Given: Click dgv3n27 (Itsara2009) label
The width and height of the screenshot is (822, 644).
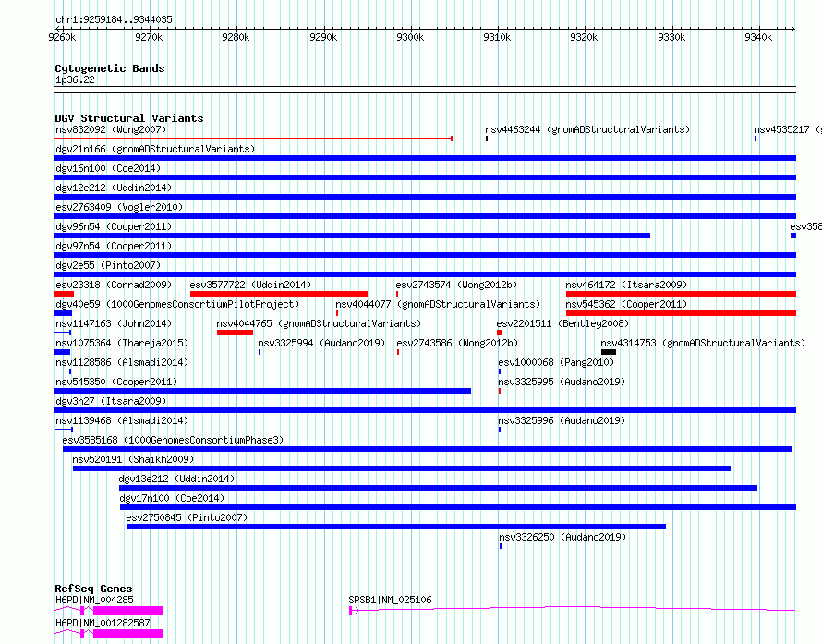Looking at the screenshot, I should pos(111,401).
